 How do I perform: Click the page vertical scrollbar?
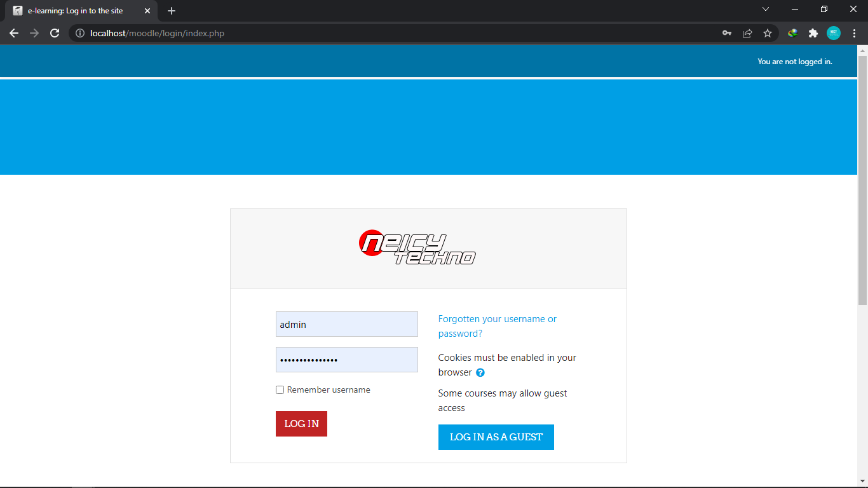click(x=862, y=181)
